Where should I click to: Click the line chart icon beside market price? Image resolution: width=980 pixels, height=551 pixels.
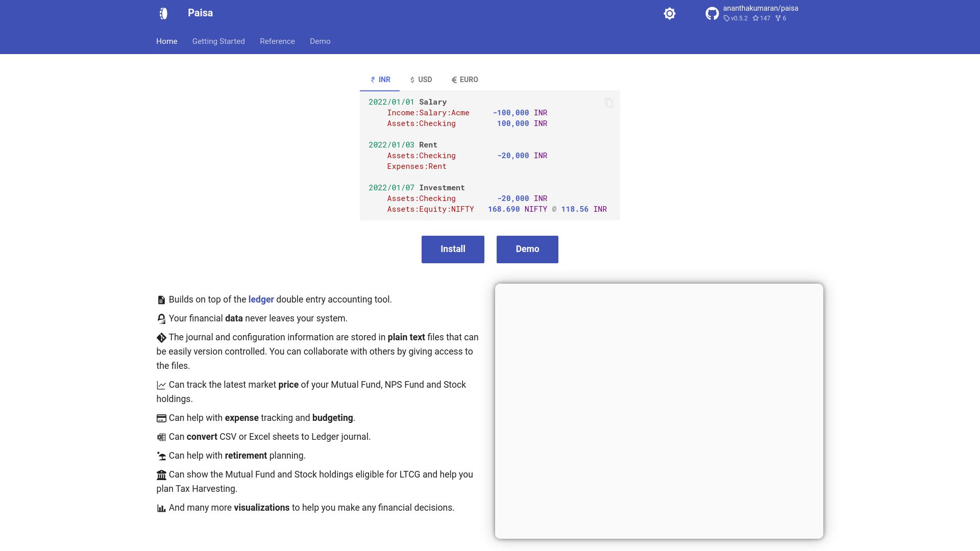click(x=161, y=385)
